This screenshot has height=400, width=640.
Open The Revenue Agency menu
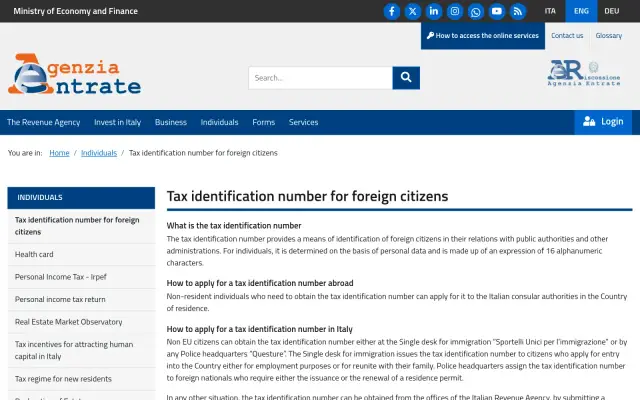(44, 122)
